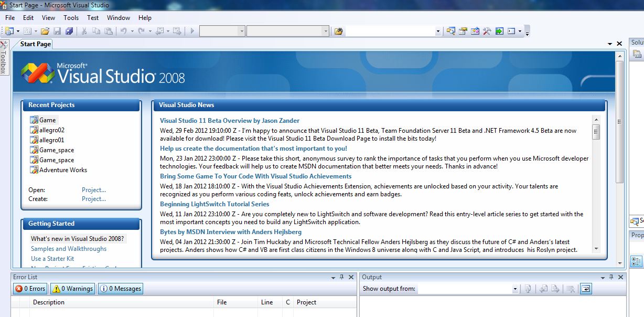Open the Test menu

point(93,17)
